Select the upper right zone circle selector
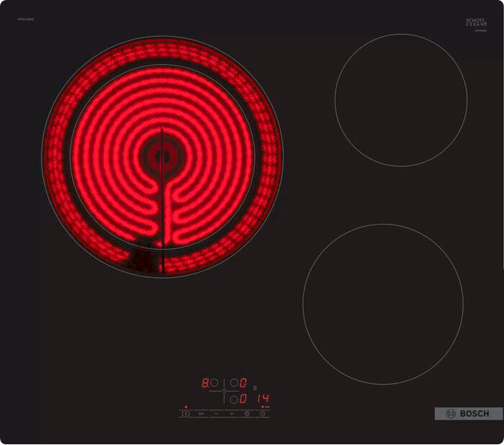Image resolution: width=504 pixels, height=445 pixels. pyautogui.click(x=234, y=383)
